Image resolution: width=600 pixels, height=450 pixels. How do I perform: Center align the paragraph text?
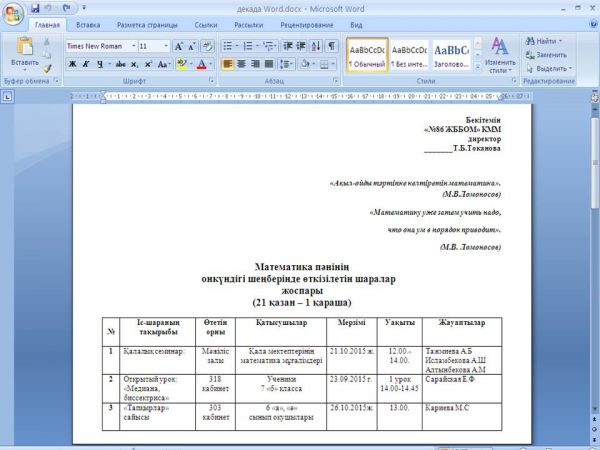(x=241, y=64)
